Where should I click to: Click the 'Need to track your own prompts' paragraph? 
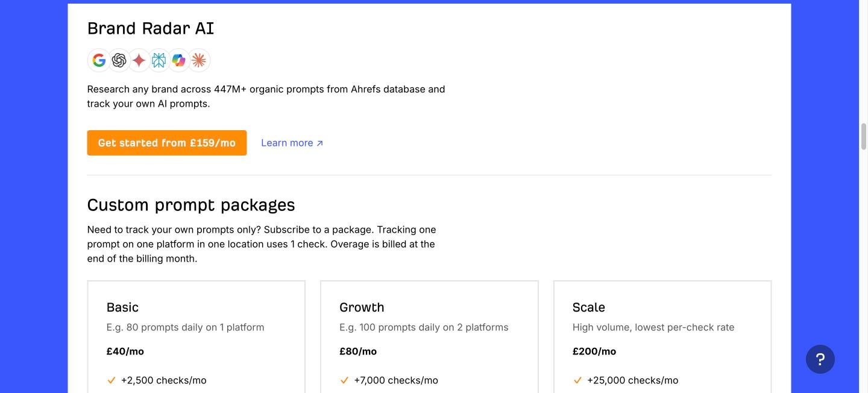point(262,244)
